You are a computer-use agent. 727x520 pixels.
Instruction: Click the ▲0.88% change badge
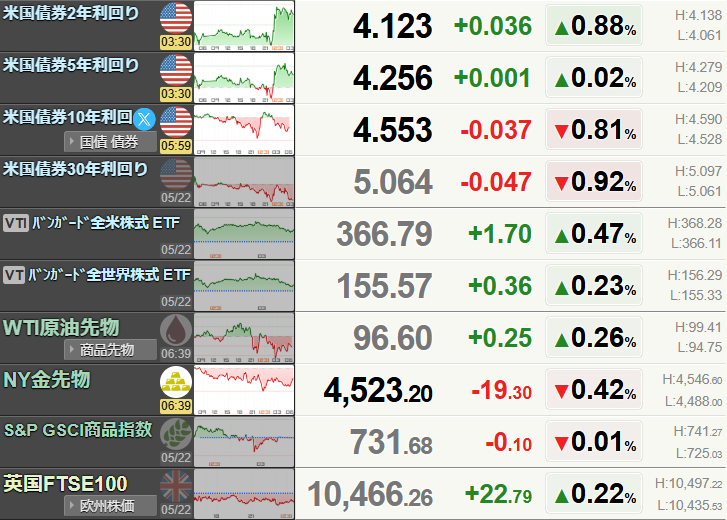point(594,25)
